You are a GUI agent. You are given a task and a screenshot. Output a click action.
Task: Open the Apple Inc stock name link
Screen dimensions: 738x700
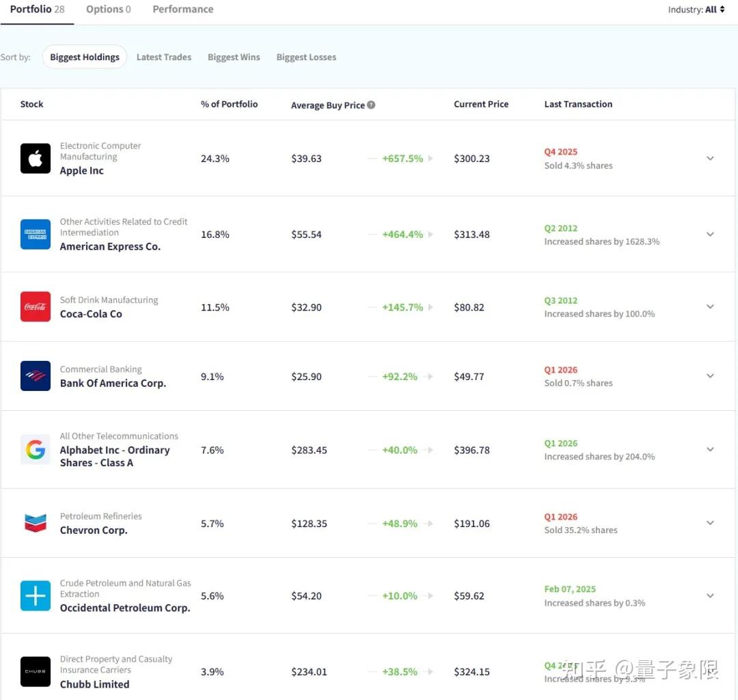[82, 170]
